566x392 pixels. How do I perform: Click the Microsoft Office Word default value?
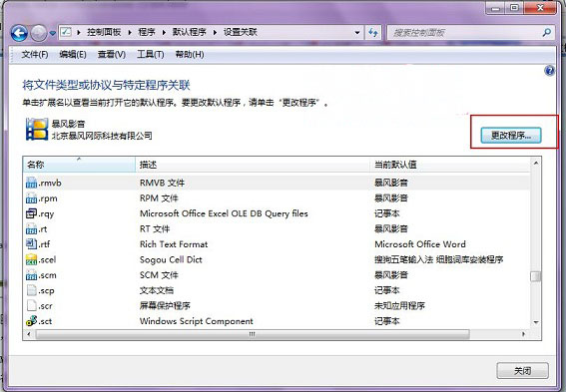coord(420,244)
